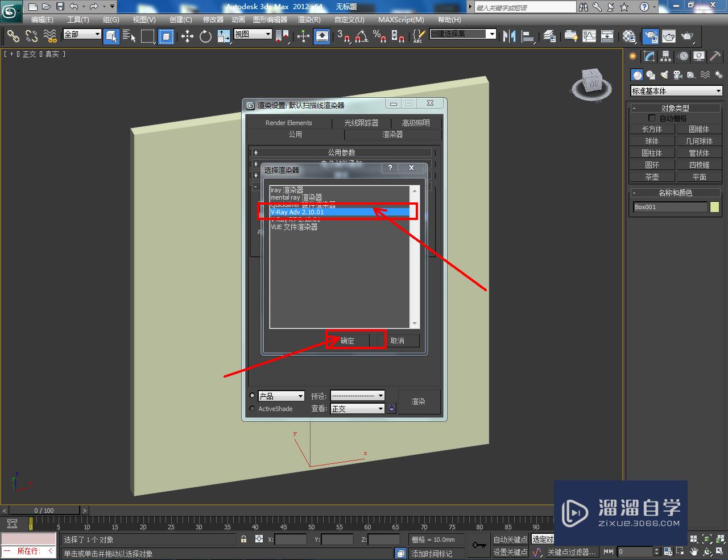Activate the Select and Move tool
This screenshot has height=560, width=728.
point(187,36)
